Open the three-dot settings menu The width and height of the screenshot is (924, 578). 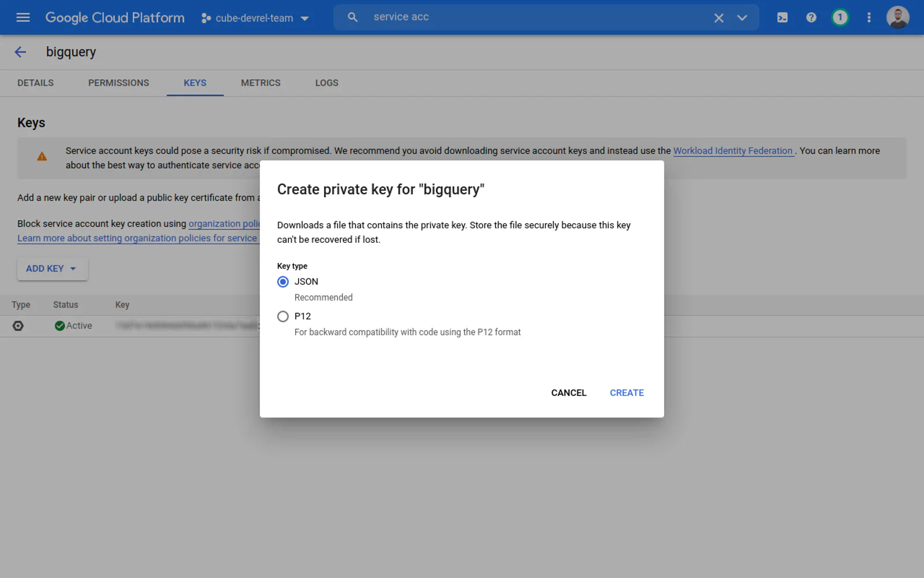point(869,17)
